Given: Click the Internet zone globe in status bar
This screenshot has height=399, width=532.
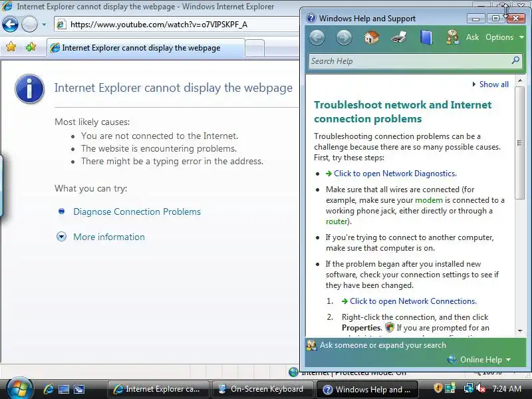Looking at the screenshot, I should [x=293, y=372].
